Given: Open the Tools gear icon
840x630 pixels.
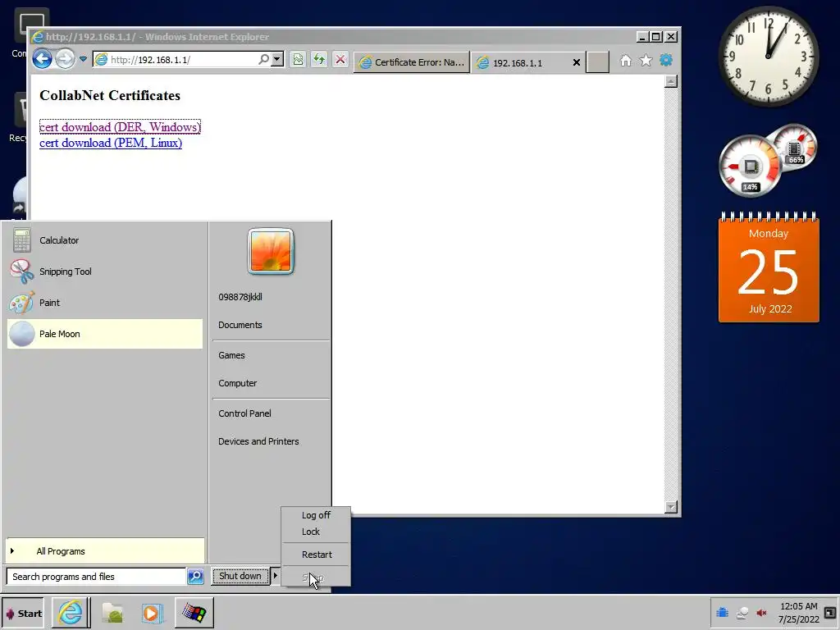Looking at the screenshot, I should (666, 60).
